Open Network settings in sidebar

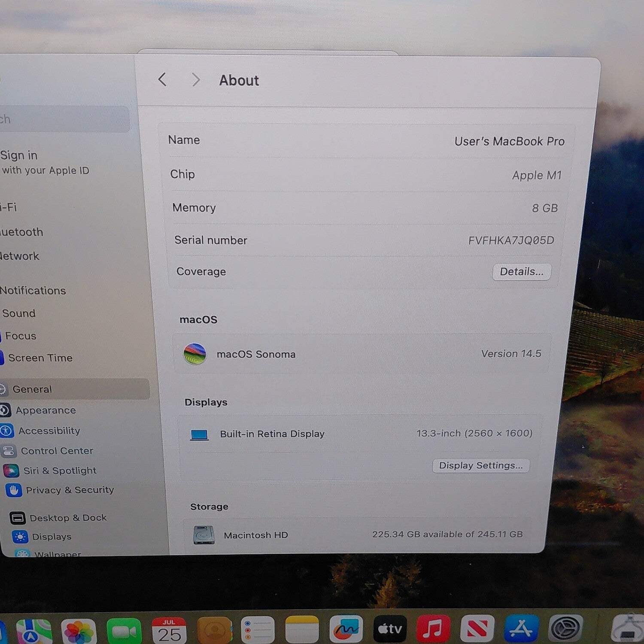coord(20,256)
